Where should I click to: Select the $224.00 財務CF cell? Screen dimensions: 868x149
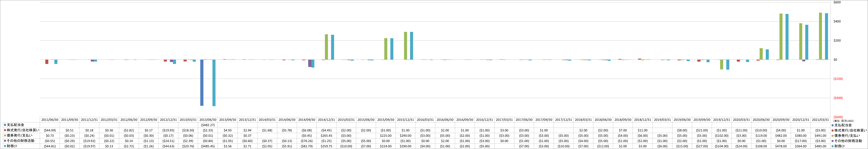click(x=386, y=146)
